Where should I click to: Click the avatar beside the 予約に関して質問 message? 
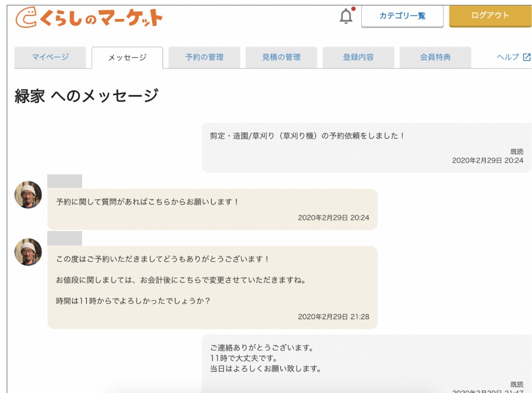(x=28, y=195)
